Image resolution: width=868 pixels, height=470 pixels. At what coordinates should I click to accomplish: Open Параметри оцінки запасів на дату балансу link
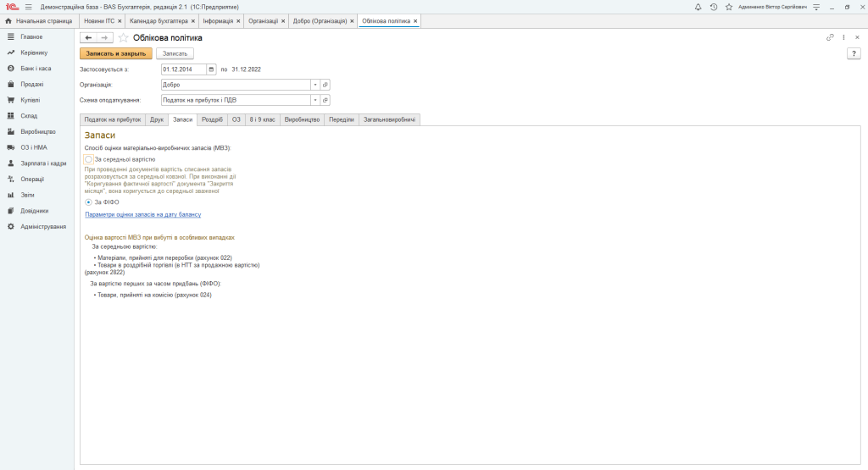(x=142, y=214)
